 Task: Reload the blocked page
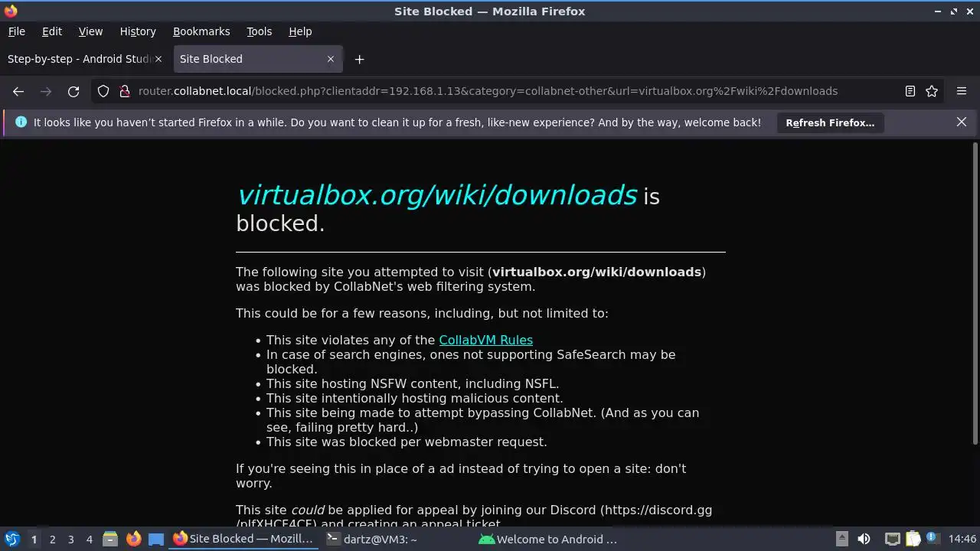coord(73,91)
